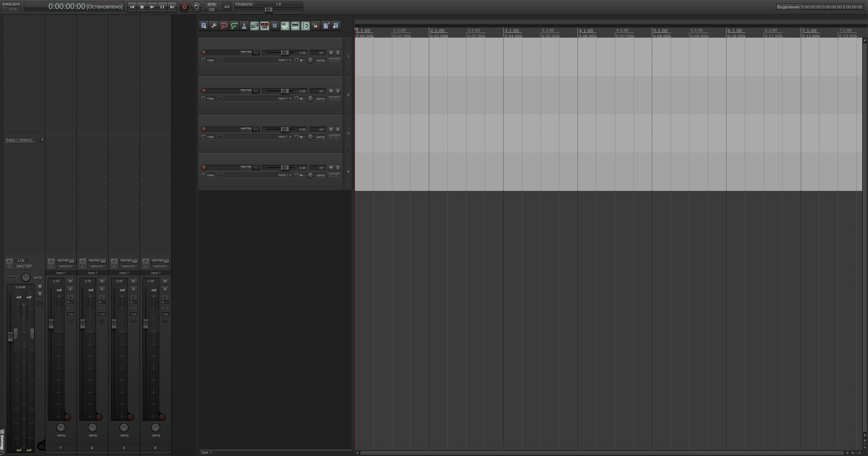Image resolution: width=868 pixels, height=456 pixels.
Task: Toggle the snap magnet toolbar icon
Action: [x=305, y=26]
